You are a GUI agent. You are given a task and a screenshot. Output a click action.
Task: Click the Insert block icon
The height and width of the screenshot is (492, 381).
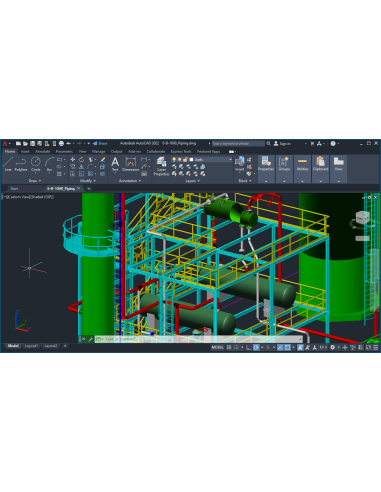(x=239, y=164)
